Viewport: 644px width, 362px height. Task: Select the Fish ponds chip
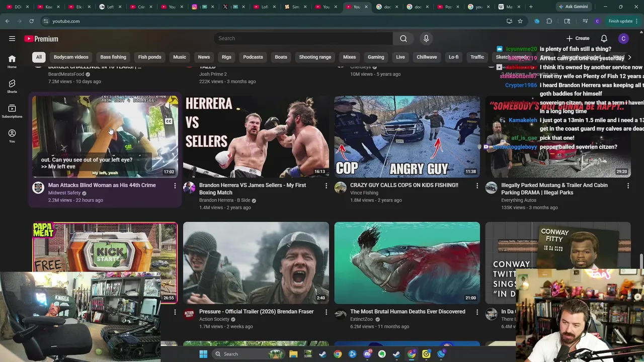149,57
